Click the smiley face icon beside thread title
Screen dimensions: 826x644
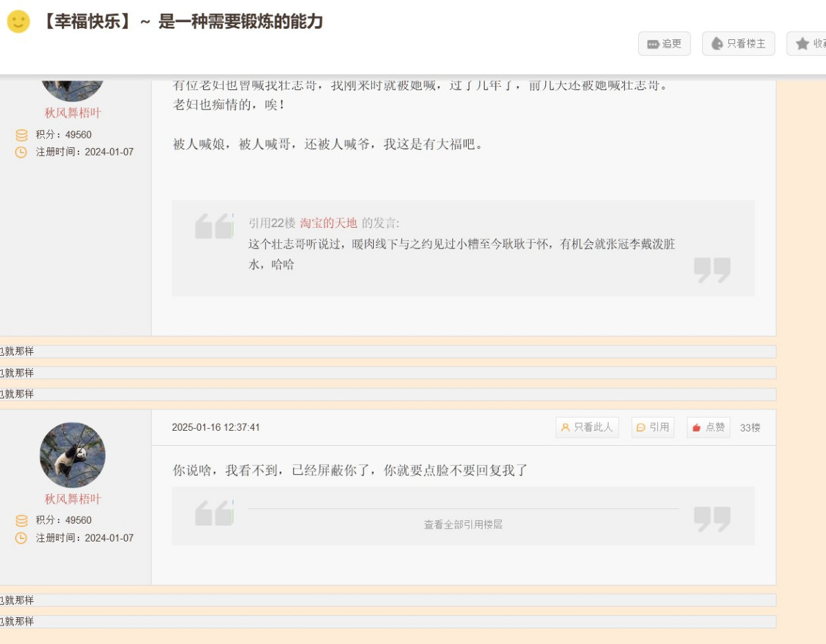point(19,21)
